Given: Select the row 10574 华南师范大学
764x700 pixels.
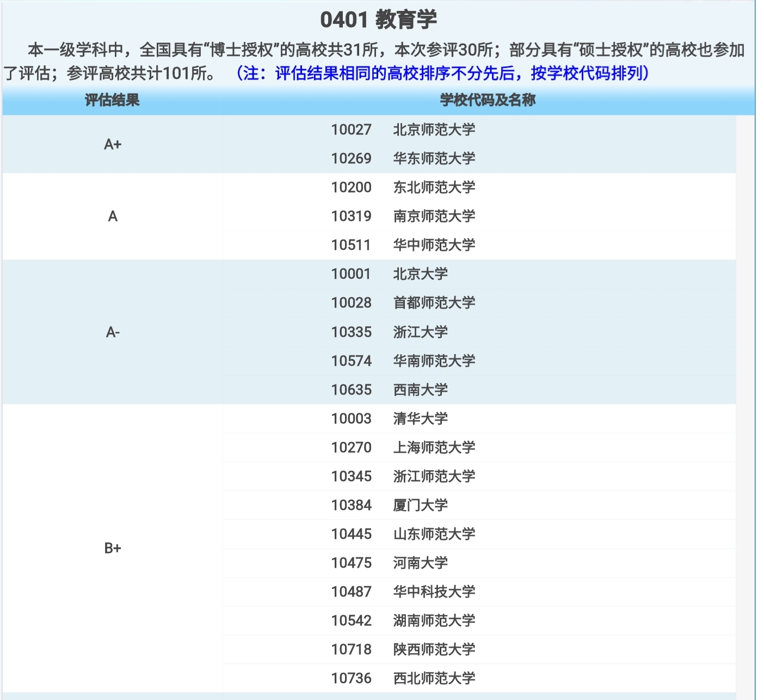Looking at the screenshot, I should [x=479, y=361].
